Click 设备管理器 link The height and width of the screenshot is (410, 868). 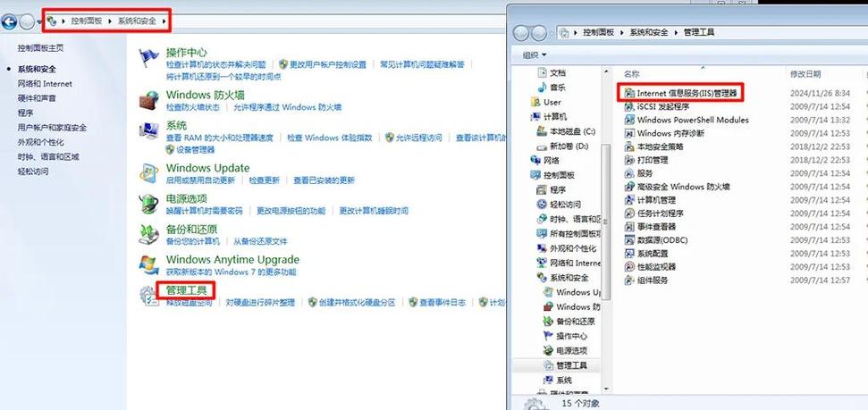tap(196, 150)
